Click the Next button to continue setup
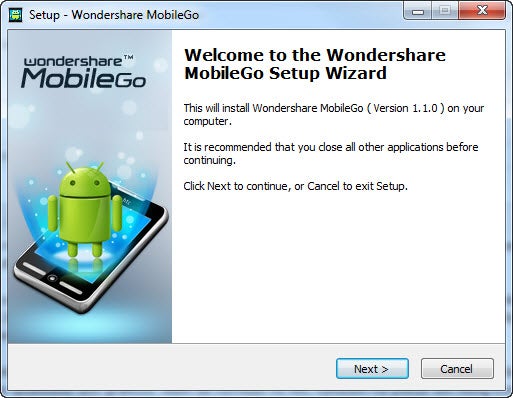The width and height of the screenshot is (513, 398). [x=372, y=369]
